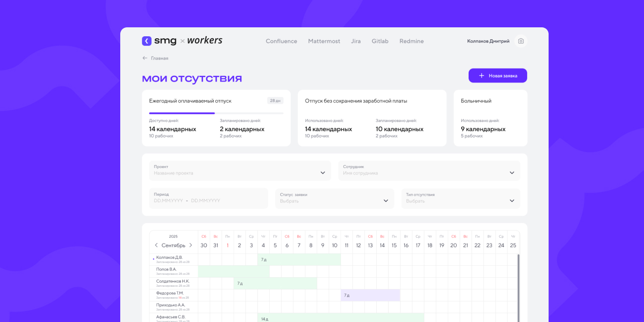Screen dimensions: 644x322
Task: Click 10 календарных planned unpaid value
Action: point(400,129)
